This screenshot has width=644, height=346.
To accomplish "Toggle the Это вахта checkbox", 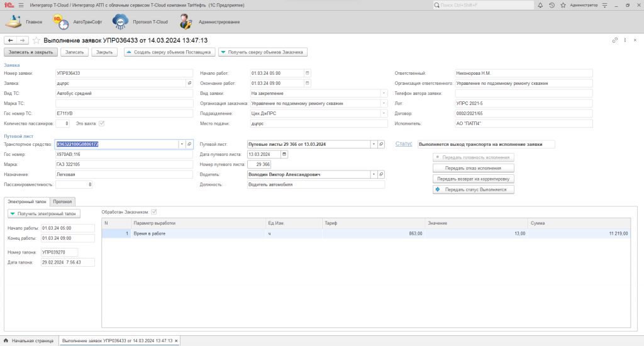I will pos(101,123).
